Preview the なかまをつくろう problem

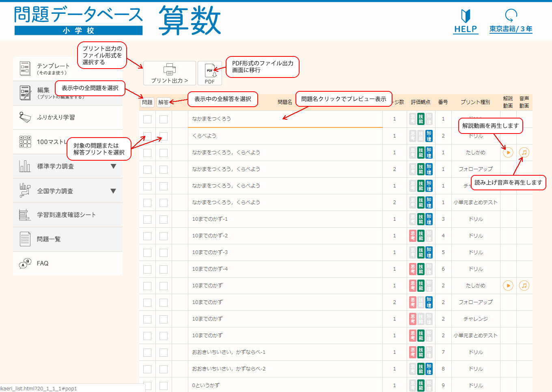click(x=211, y=119)
